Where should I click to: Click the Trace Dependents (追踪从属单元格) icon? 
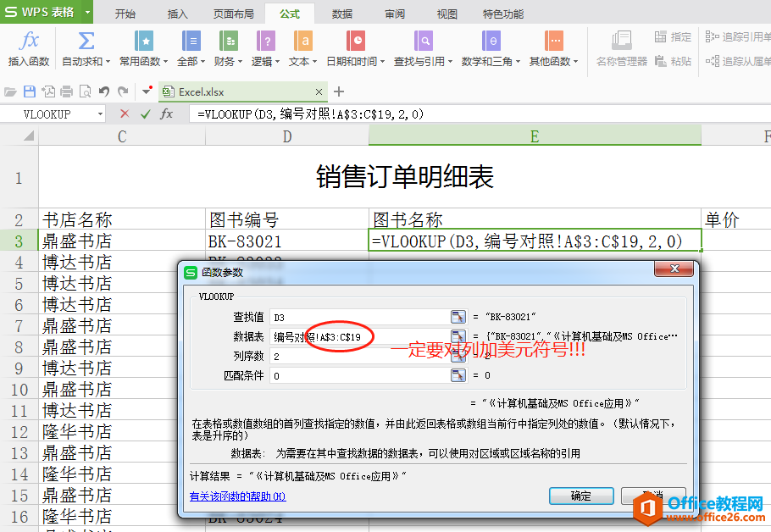pyautogui.click(x=712, y=61)
